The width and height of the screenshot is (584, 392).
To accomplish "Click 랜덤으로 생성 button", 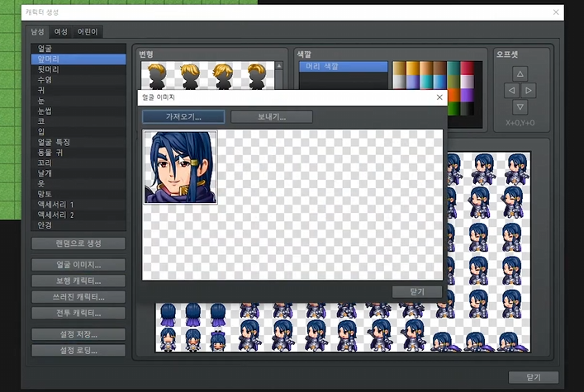I will point(78,243).
